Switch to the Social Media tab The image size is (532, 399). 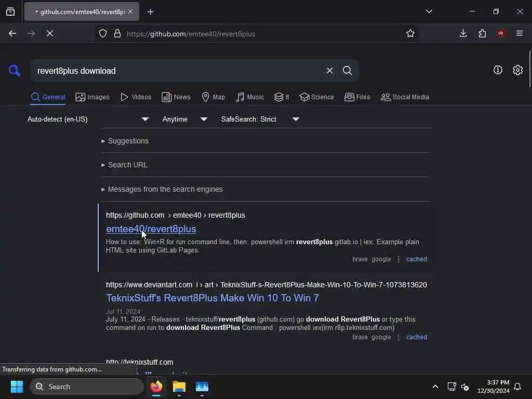click(405, 97)
